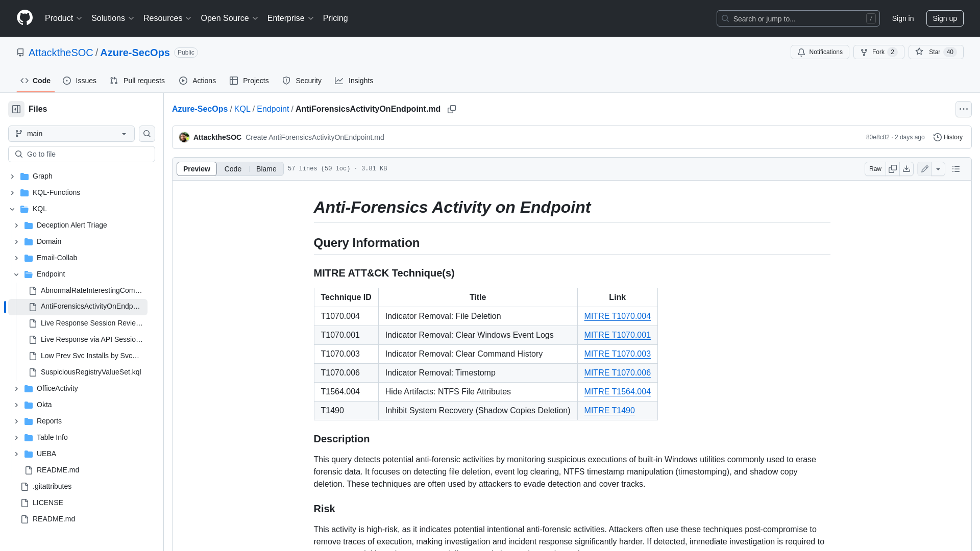The image size is (980, 551).
Task: Open the Projects tab
Action: pyautogui.click(x=249, y=81)
